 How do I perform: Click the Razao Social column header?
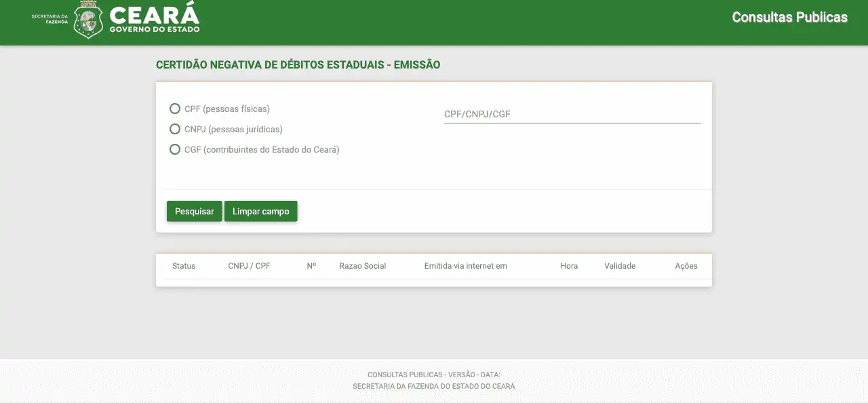[362, 266]
